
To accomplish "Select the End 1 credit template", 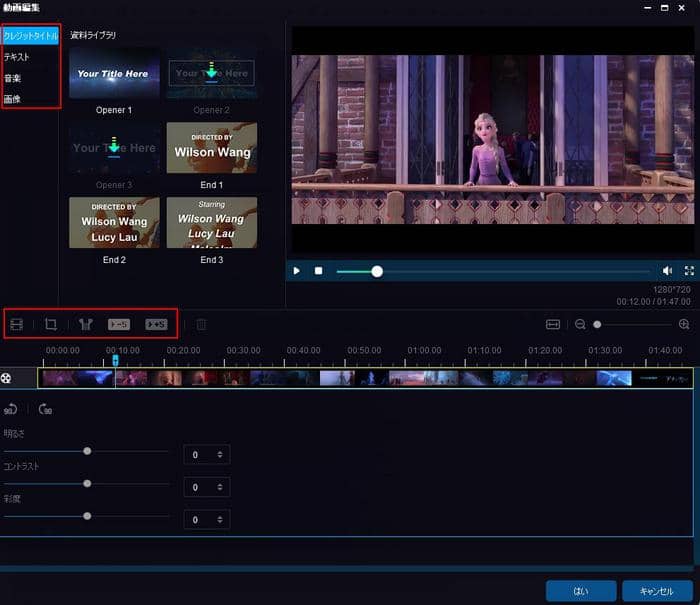I will (212, 148).
